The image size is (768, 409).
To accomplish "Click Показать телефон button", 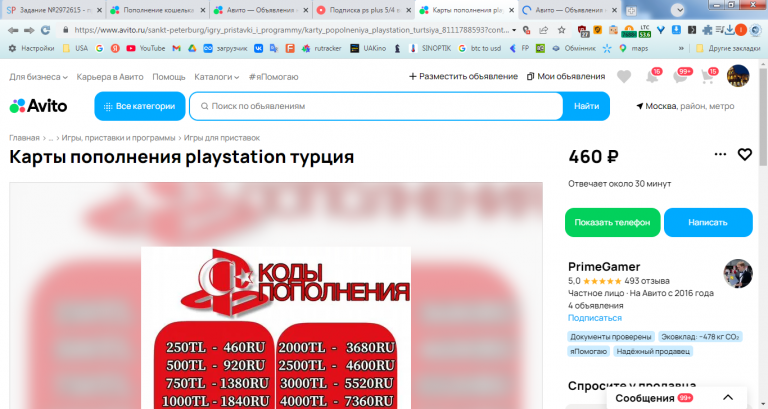I will (x=612, y=222).
